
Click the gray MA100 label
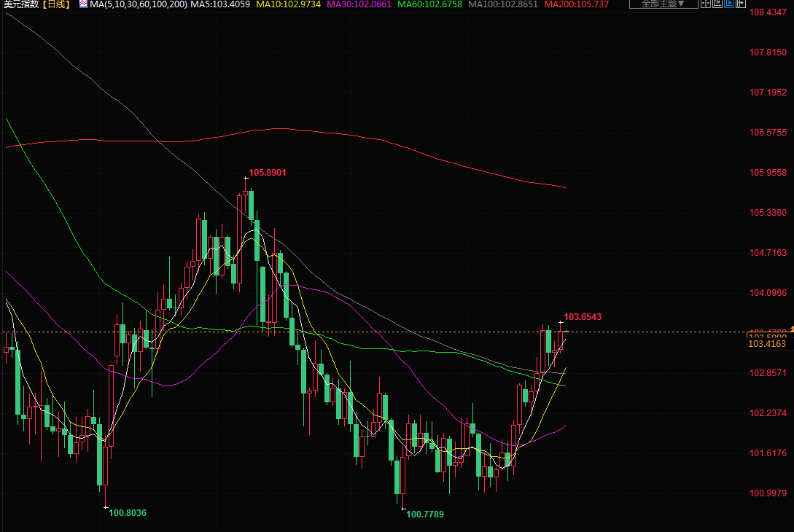coord(503,4)
